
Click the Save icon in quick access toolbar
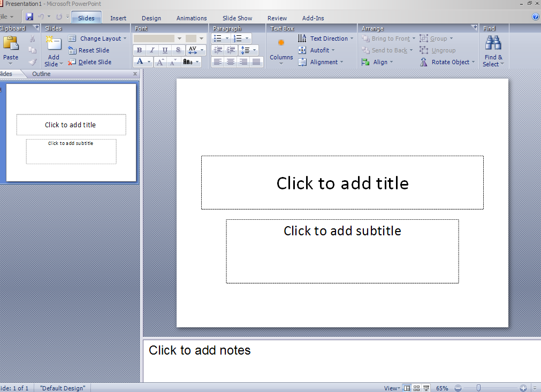tap(29, 17)
